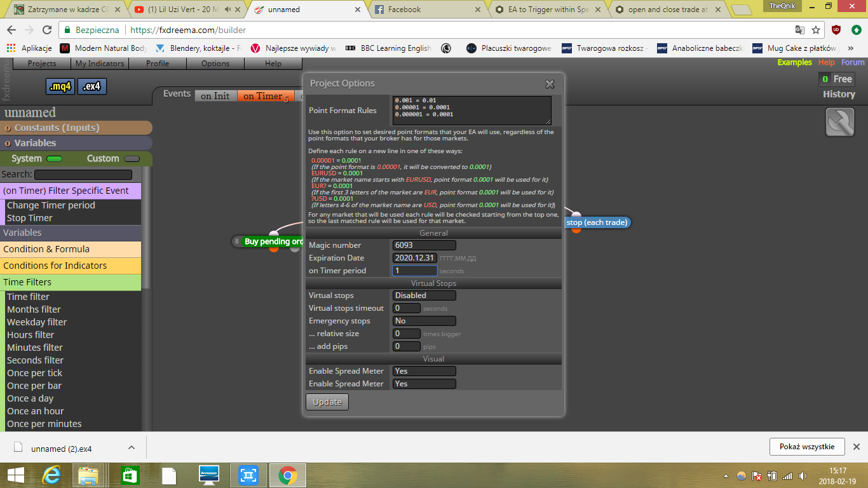Open Lenovo app in taskbar
The image size is (868, 488).
tap(208, 475)
